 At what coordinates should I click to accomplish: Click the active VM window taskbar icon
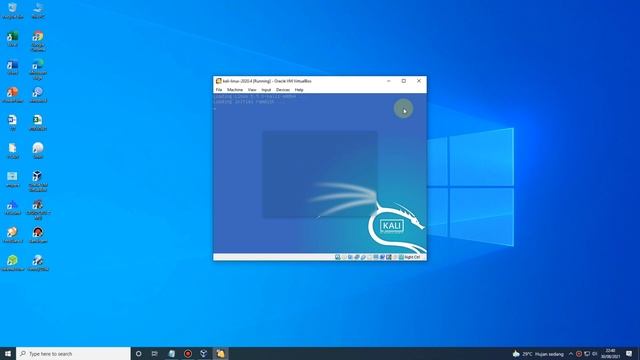[220, 353]
